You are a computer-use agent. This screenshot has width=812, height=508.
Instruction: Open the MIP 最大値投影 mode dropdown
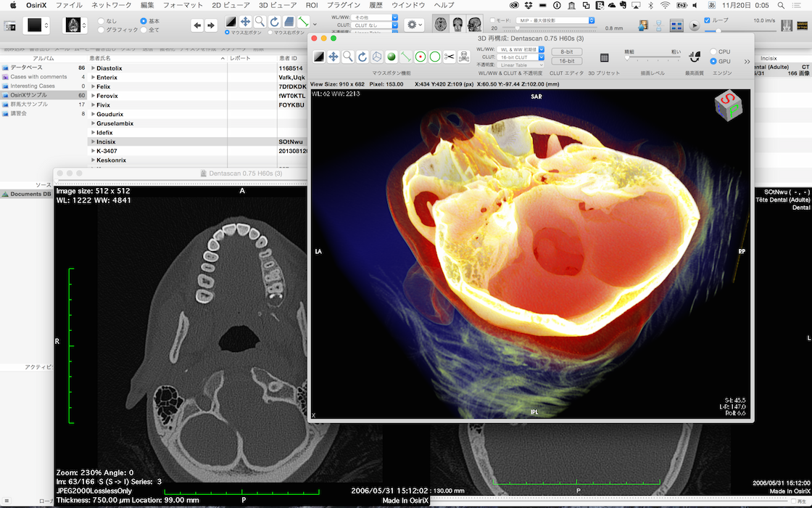(x=555, y=20)
